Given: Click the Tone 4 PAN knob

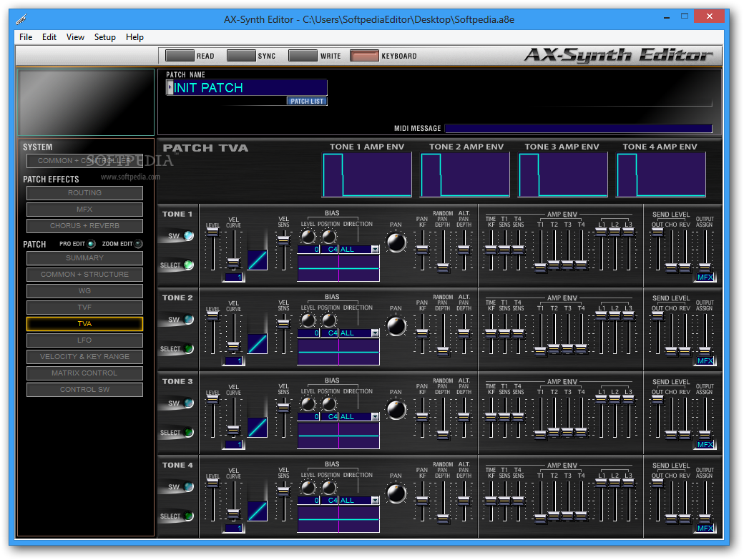Looking at the screenshot, I should (396, 493).
